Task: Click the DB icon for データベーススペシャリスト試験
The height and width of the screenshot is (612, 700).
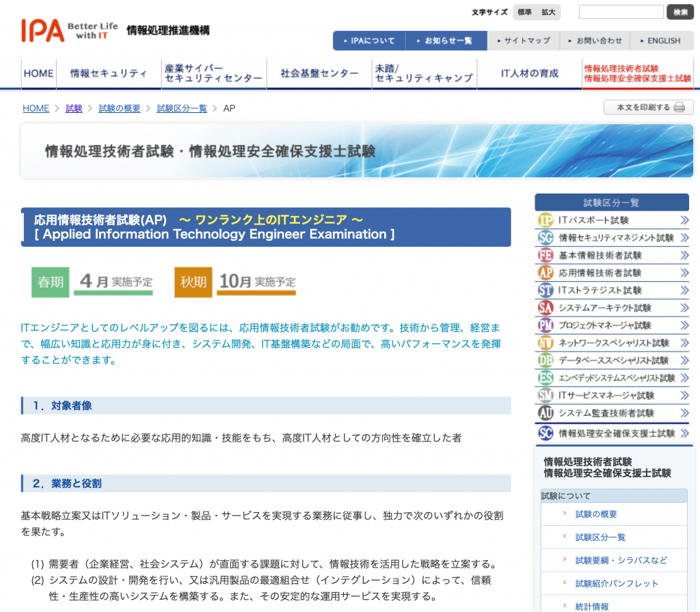Action: 545,360
